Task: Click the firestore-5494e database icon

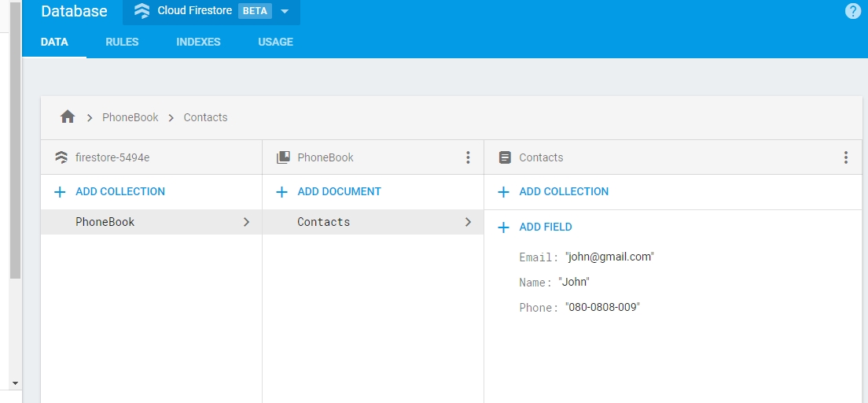Action: tap(61, 157)
